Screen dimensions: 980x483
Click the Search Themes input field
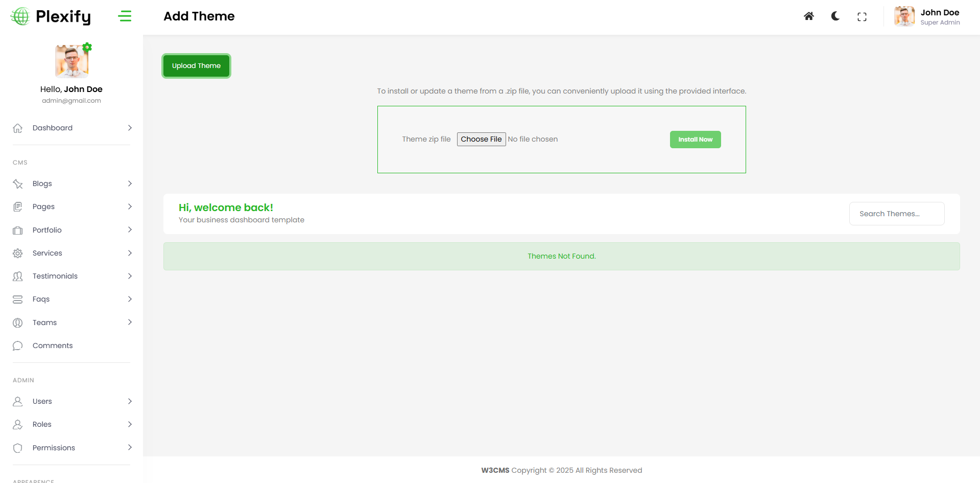(x=896, y=214)
